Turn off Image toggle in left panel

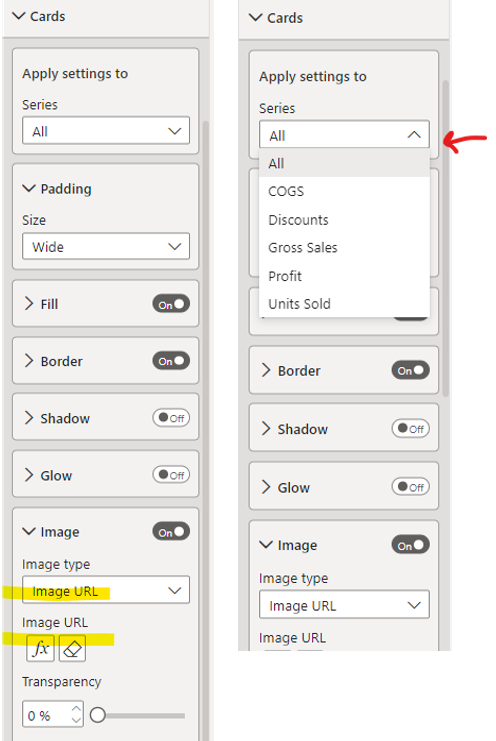point(171,532)
